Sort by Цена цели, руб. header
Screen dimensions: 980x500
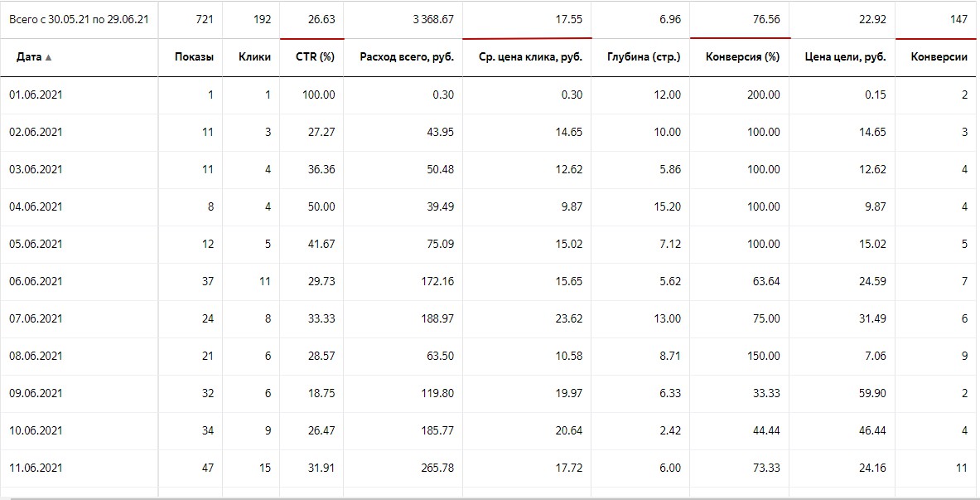point(845,57)
